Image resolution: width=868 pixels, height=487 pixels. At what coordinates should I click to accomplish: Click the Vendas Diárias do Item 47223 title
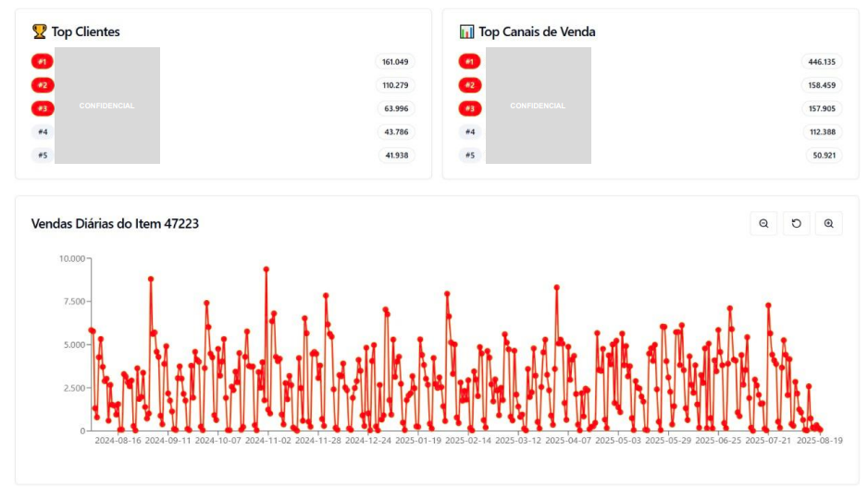click(x=115, y=223)
